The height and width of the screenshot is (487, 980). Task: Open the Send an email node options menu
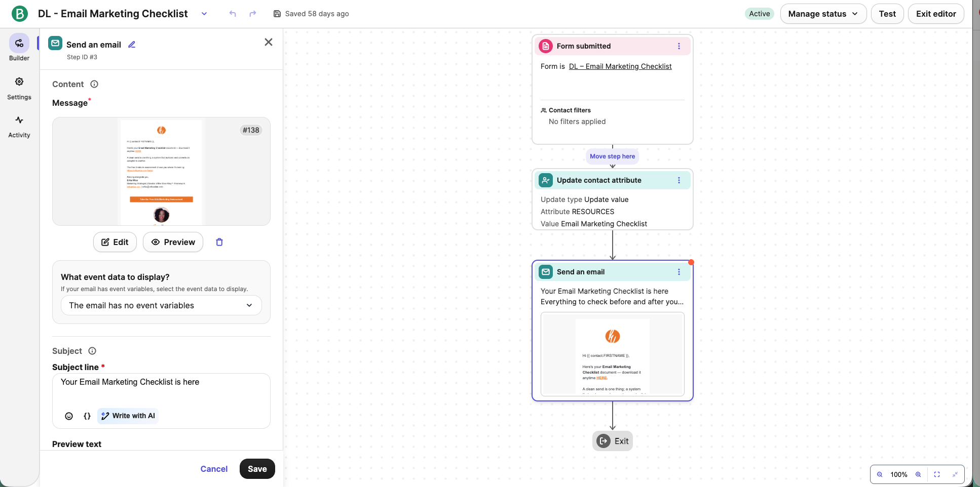click(x=679, y=272)
